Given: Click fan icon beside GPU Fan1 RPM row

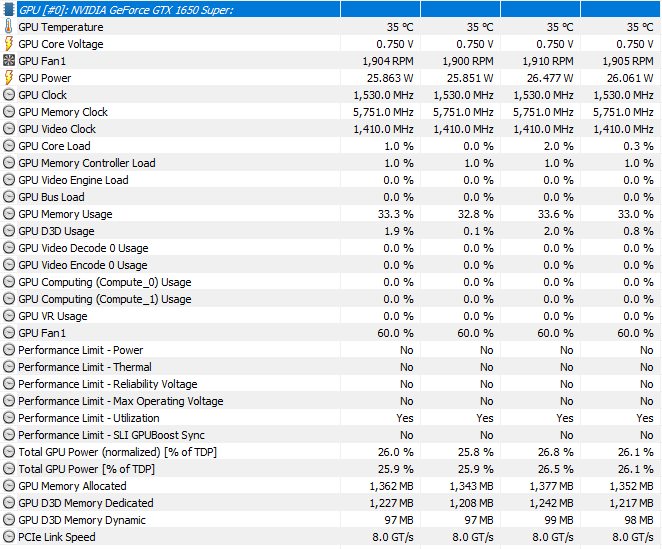Looking at the screenshot, I should pos(8,60).
